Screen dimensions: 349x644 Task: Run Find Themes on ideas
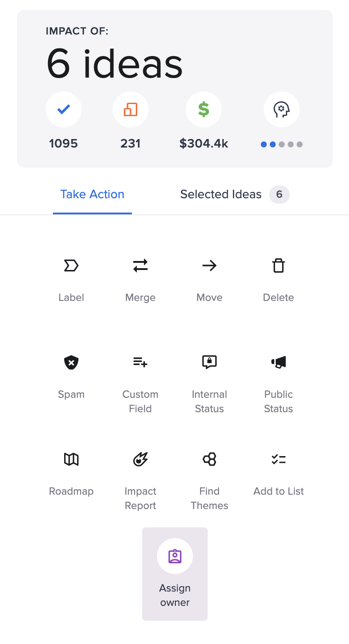pyautogui.click(x=209, y=459)
